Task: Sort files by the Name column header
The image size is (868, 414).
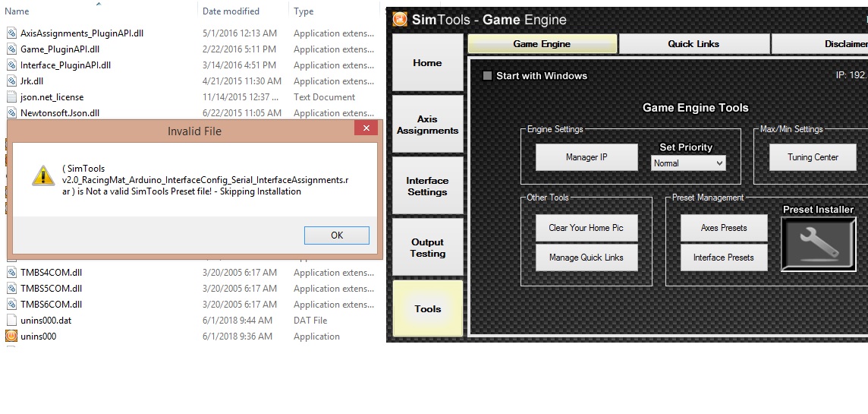Action: click(x=17, y=11)
